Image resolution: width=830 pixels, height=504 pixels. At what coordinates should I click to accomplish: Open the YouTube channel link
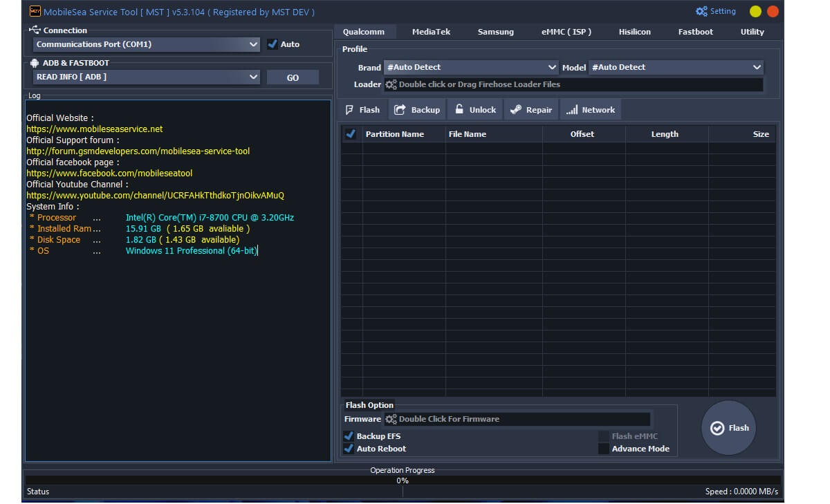pyautogui.click(x=155, y=196)
